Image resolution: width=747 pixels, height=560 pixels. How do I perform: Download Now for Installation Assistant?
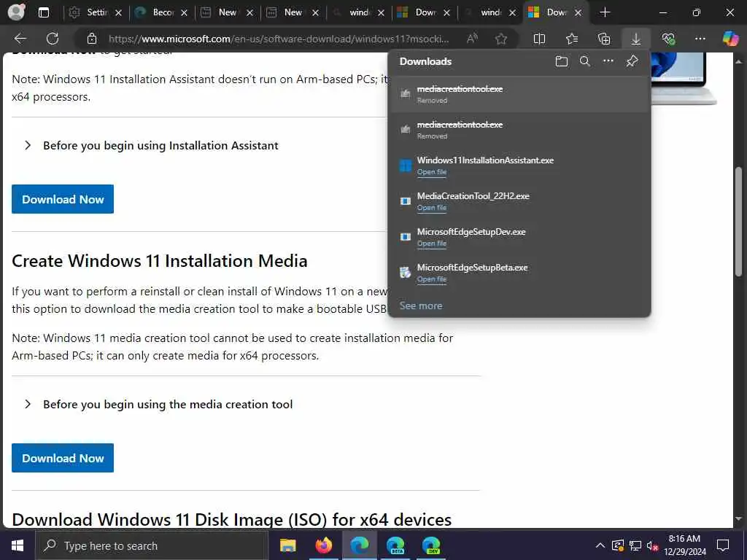63,199
